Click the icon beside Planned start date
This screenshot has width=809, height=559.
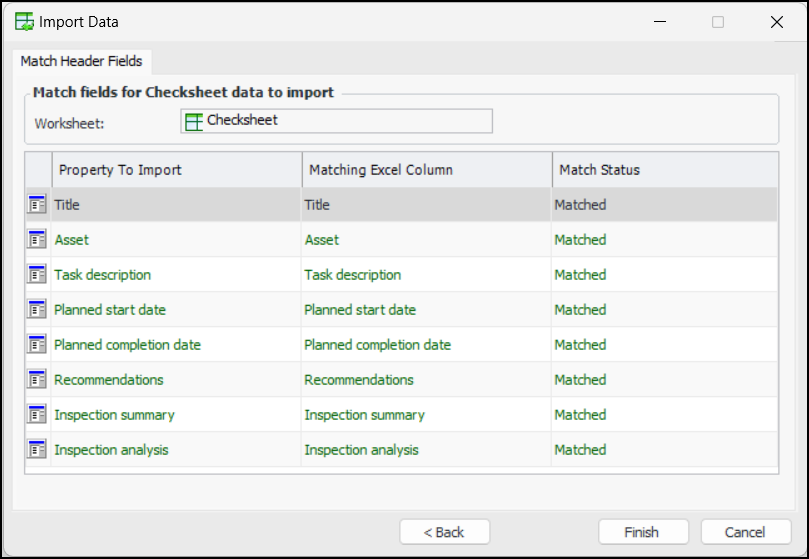(x=37, y=310)
